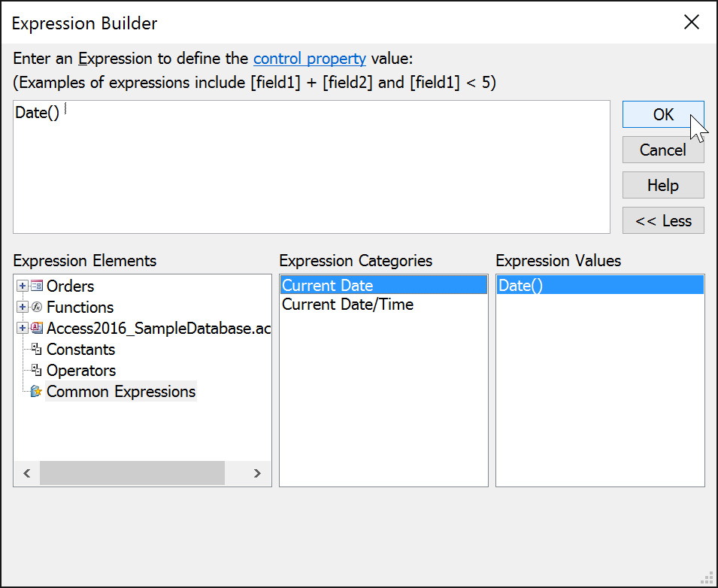This screenshot has height=588, width=718.
Task: Click the Access2016_SampleDatabase database icon
Action: 35,328
